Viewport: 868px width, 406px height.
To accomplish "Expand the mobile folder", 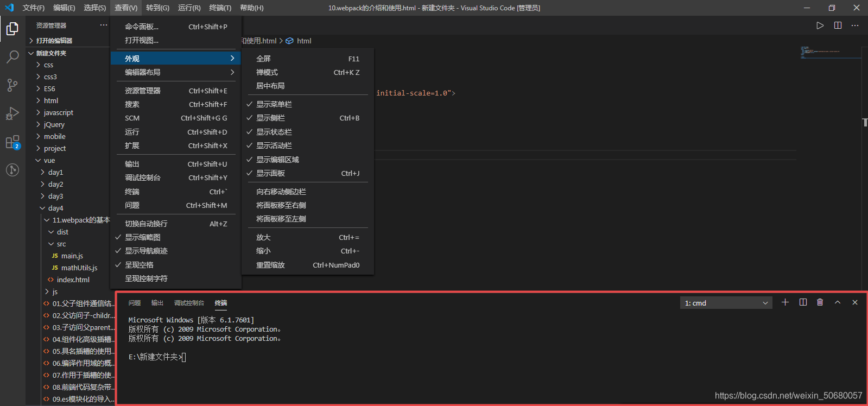I will 54,136.
